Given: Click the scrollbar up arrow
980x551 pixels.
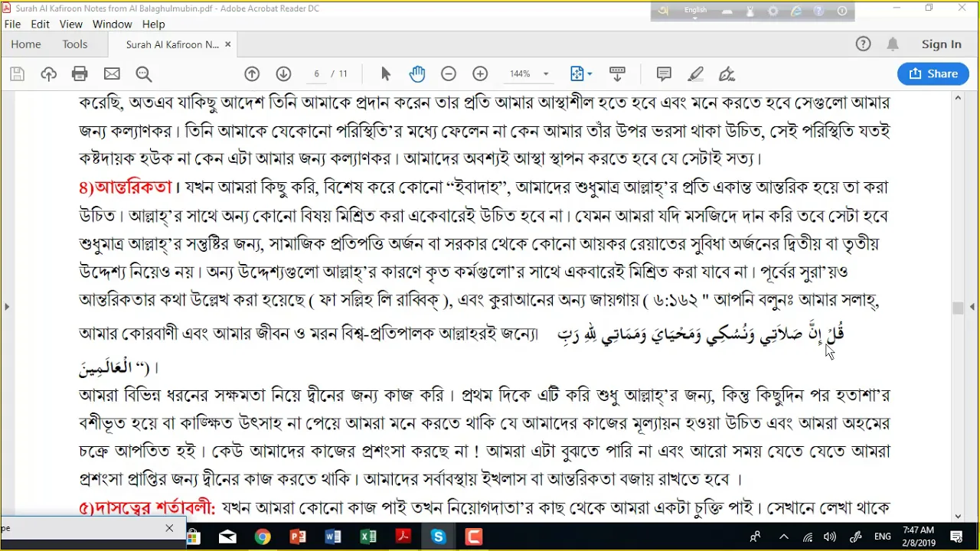Looking at the screenshot, I should click(958, 98).
